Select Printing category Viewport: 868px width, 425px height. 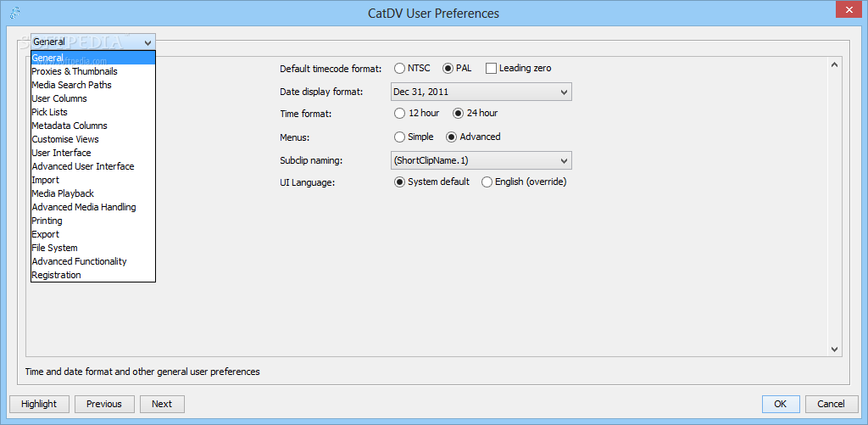pyautogui.click(x=93, y=221)
